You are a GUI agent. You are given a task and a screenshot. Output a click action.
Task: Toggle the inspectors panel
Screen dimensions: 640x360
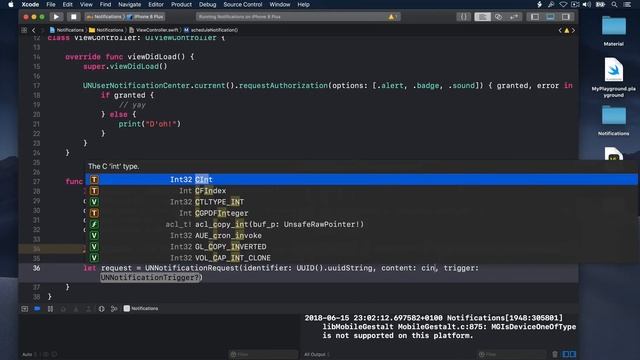click(566, 17)
